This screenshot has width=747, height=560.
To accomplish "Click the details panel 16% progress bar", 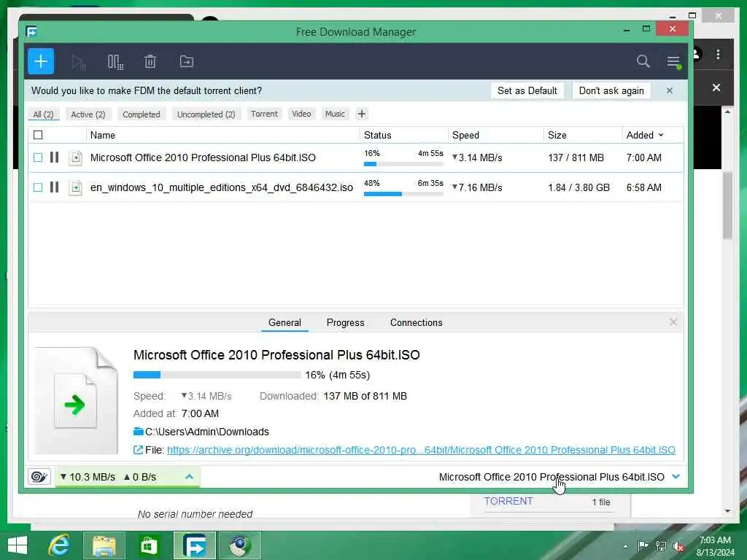I will point(217,375).
